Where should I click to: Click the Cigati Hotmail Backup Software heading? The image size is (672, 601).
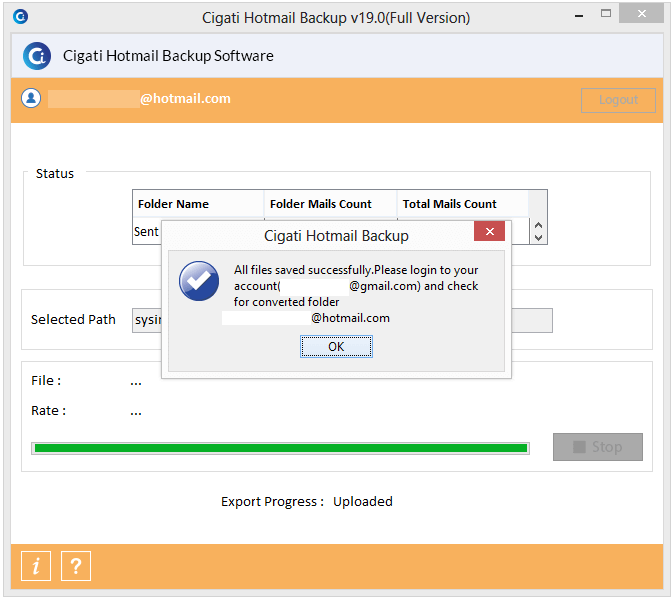click(168, 56)
